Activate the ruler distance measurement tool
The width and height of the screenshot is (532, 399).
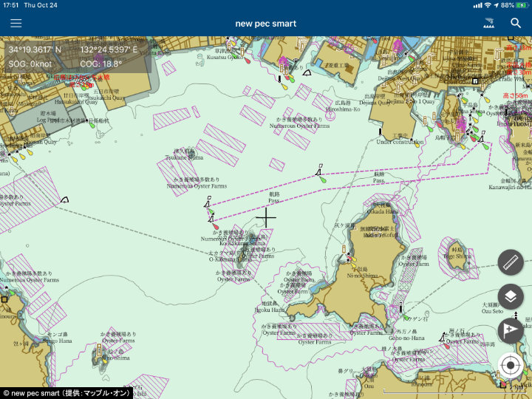click(511, 262)
